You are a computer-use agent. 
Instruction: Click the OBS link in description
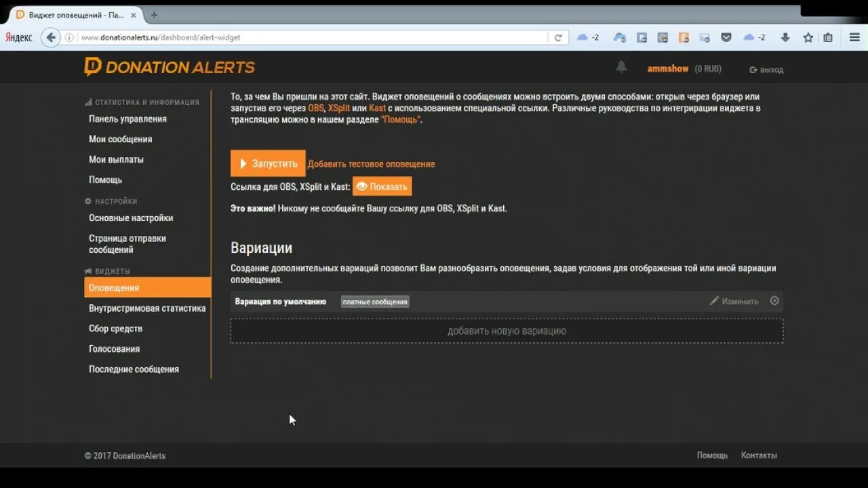tap(316, 108)
